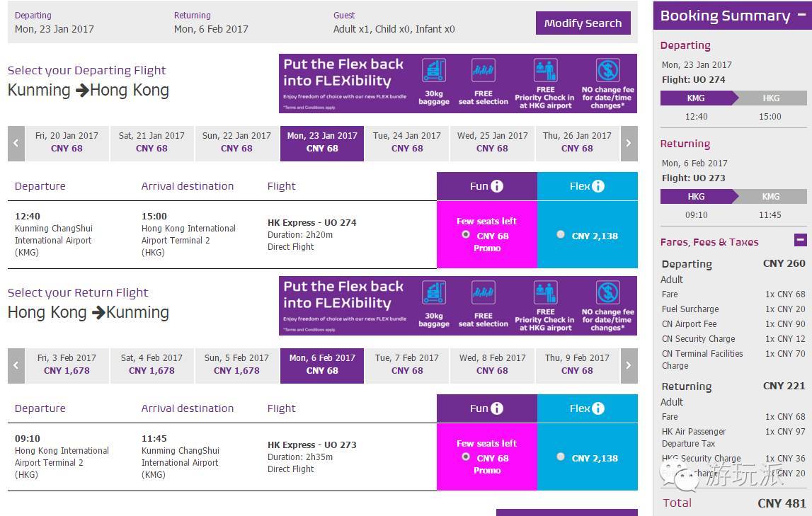Click no change fee icon in top banner
Image resolution: width=812 pixels, height=516 pixels.
[x=608, y=70]
